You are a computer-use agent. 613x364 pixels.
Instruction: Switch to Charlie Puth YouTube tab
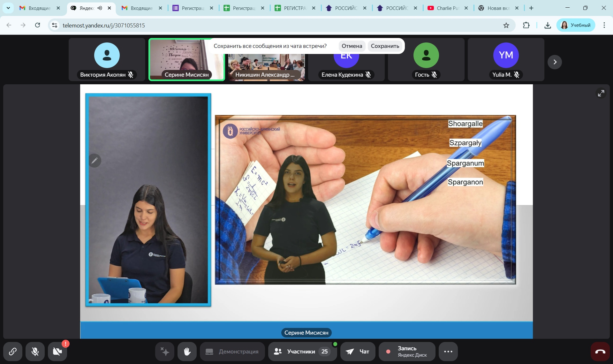(447, 8)
